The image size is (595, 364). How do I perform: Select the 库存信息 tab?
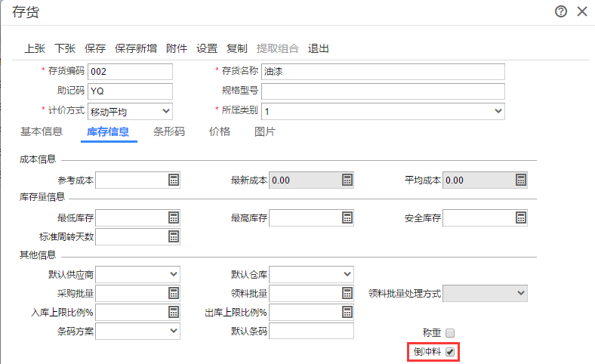[108, 131]
